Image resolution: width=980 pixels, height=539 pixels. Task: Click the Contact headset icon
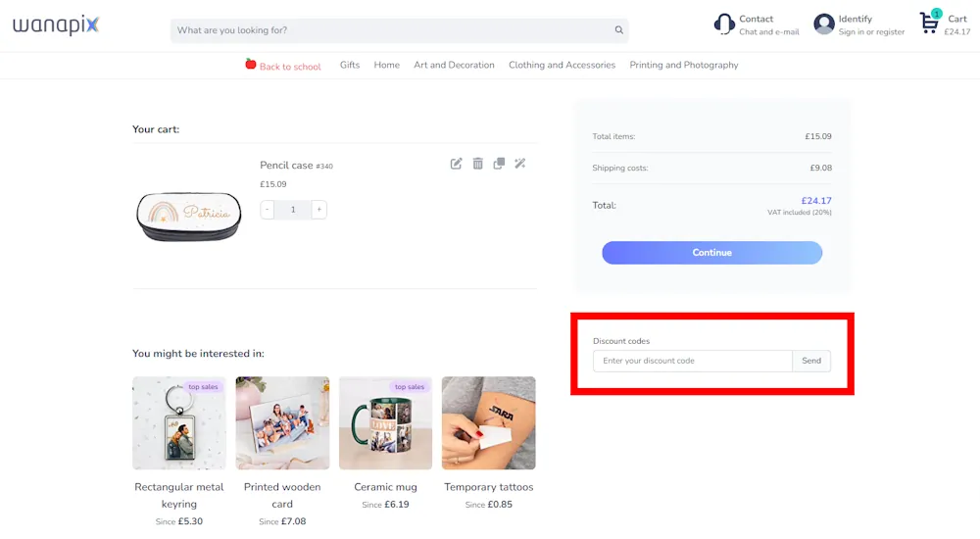point(724,24)
